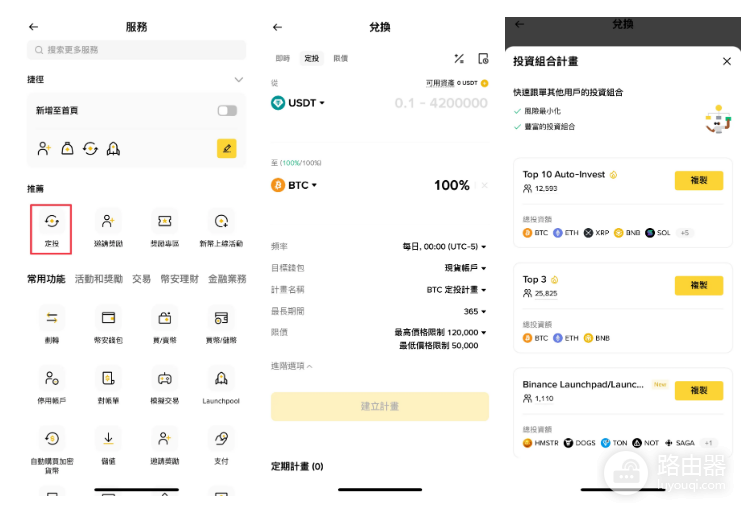This screenshot has width=744, height=513.
Task: Tap the 定期計畫 (0) heading
Action: pyautogui.click(x=297, y=466)
